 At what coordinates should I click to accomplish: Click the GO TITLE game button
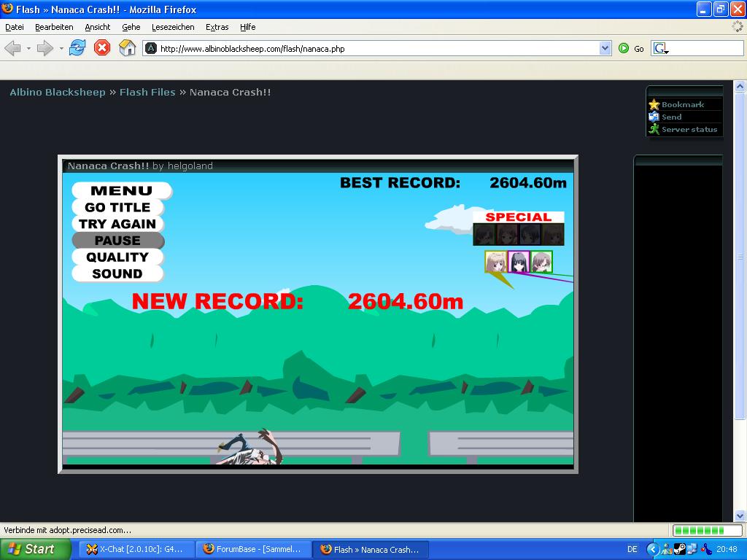(117, 207)
